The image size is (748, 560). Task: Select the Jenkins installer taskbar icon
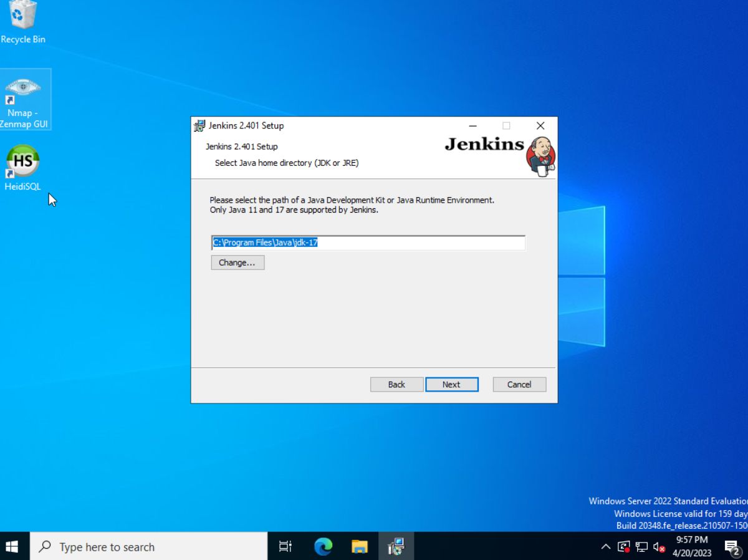coord(396,546)
